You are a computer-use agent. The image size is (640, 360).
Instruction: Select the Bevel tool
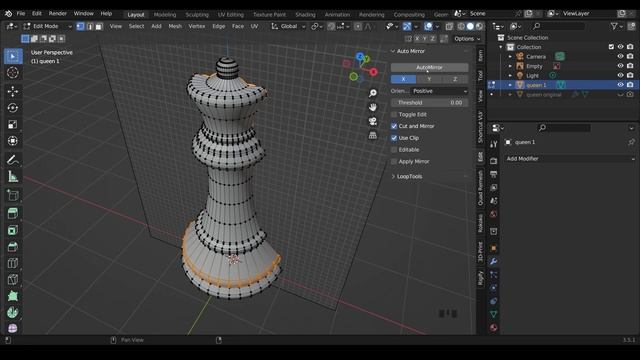(x=13, y=247)
